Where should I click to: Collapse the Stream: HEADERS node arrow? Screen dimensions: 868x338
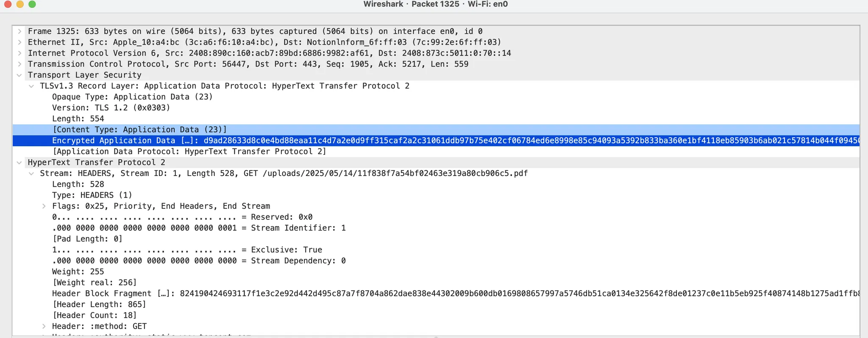tap(31, 173)
